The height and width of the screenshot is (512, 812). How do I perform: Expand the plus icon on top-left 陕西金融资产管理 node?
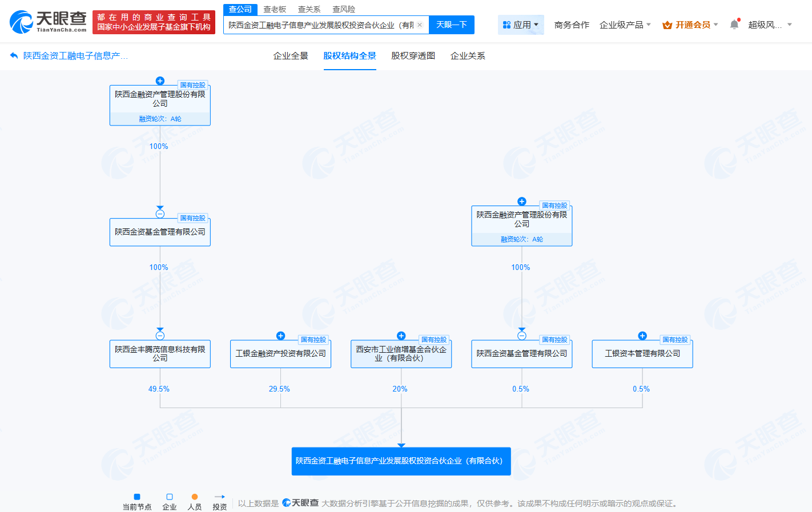[160, 81]
